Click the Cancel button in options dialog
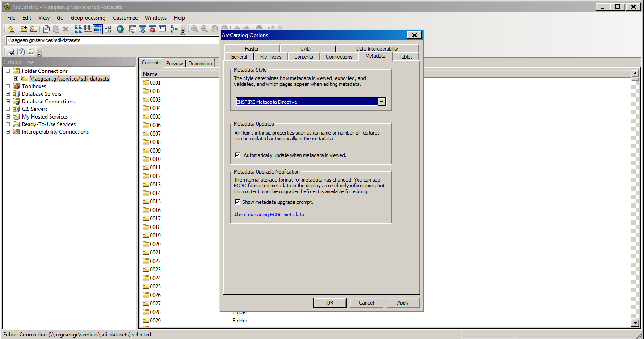The width and height of the screenshot is (644, 339). point(366,303)
